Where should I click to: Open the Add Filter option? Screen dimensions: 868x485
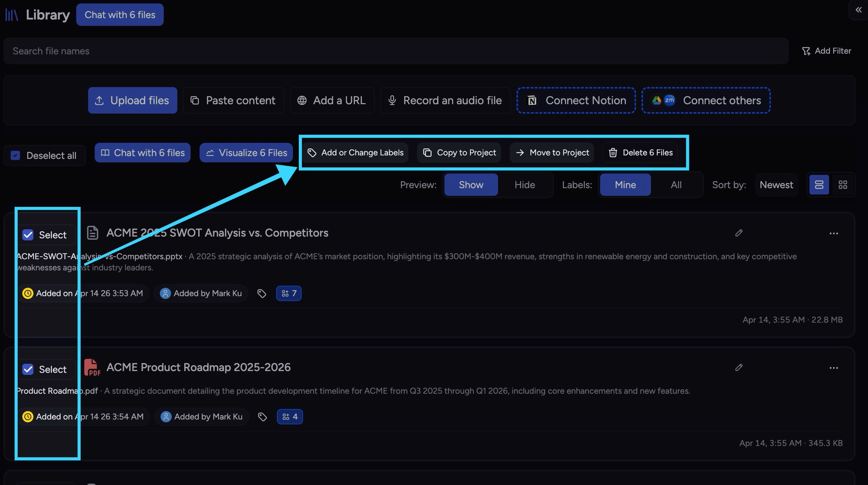[826, 51]
